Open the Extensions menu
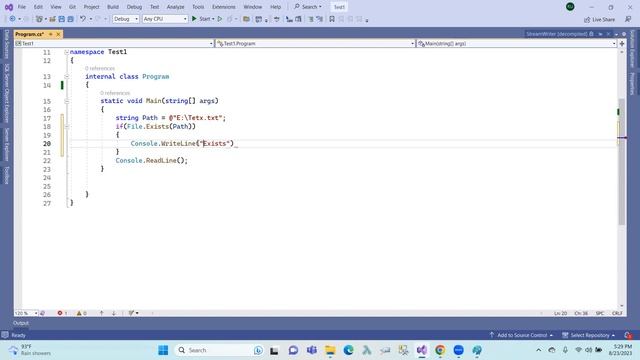Screen dimensions: 640x360 pyautogui.click(x=224, y=7)
